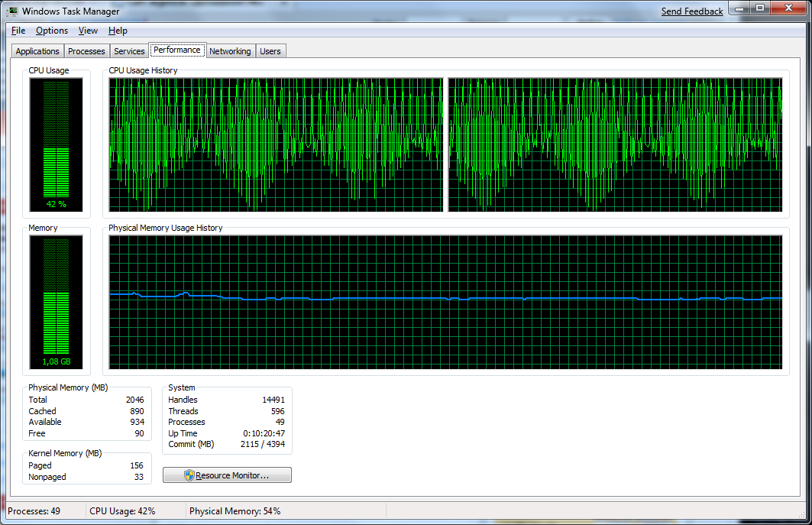Minimize the Task Manager window
This screenshot has height=525, width=812.
point(739,8)
